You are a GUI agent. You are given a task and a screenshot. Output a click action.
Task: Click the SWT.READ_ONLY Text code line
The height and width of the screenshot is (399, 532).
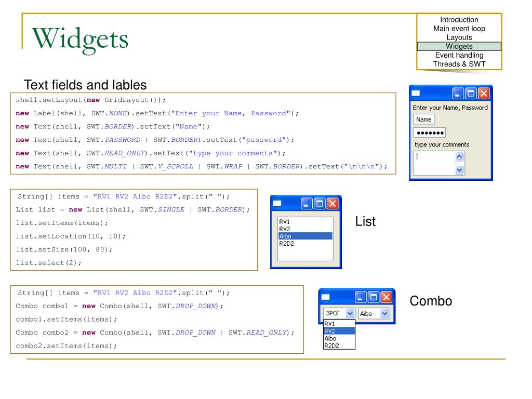point(150,153)
